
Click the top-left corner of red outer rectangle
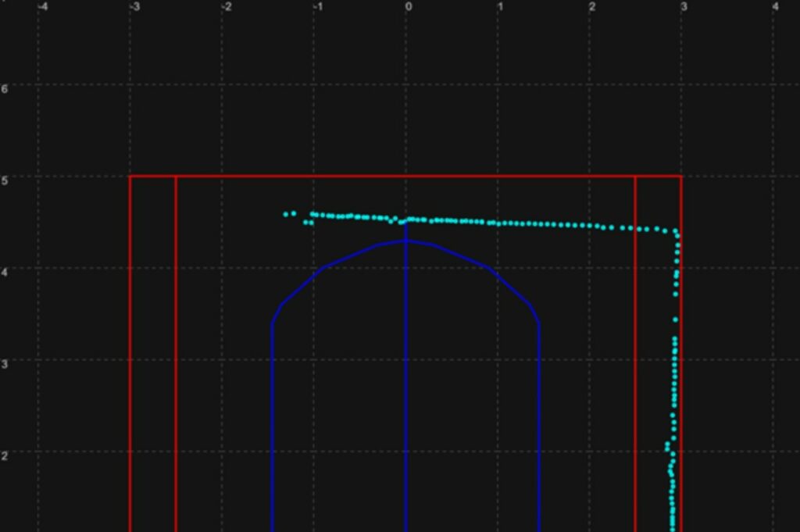pos(130,177)
